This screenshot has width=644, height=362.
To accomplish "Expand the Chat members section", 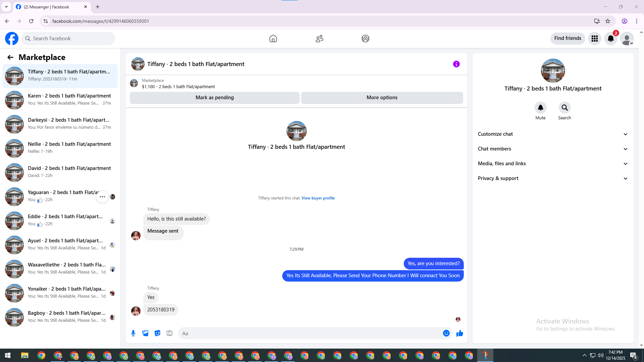I will click(x=553, y=149).
